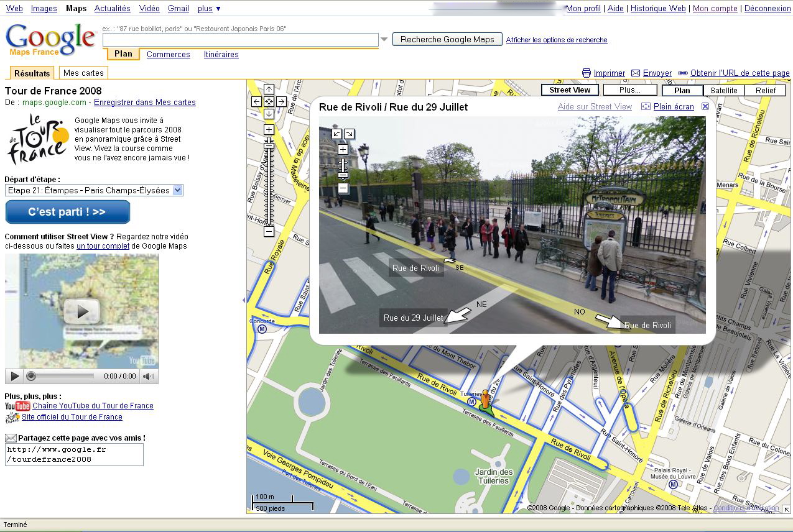The width and height of the screenshot is (793, 532).
Task: Click the share URL text box
Action: pos(74,454)
